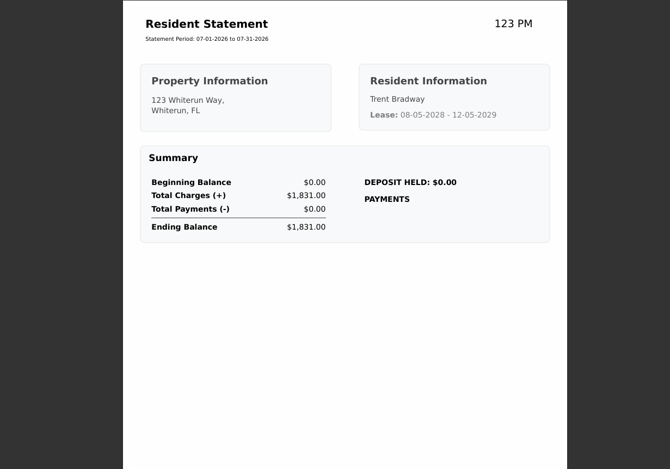Image resolution: width=670 pixels, height=469 pixels.
Task: Select the Total Payments $0.00 amount
Action: tap(314, 209)
